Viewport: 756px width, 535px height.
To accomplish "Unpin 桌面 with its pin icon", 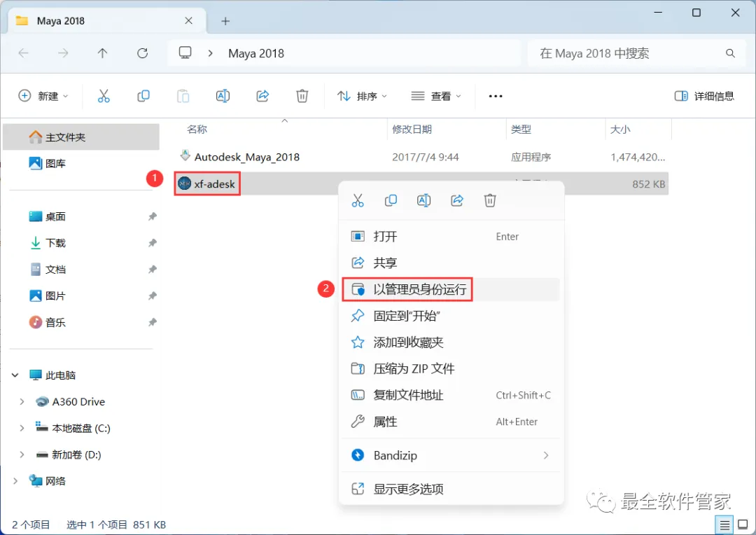I will tap(153, 216).
